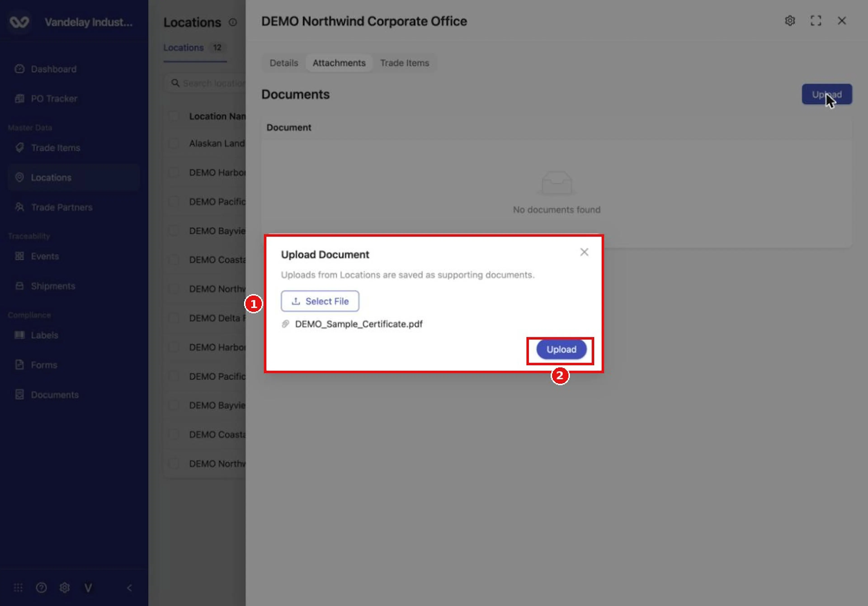The image size is (868, 606).
Task: Check the Alaskan Land row checkbox
Action: 174,143
